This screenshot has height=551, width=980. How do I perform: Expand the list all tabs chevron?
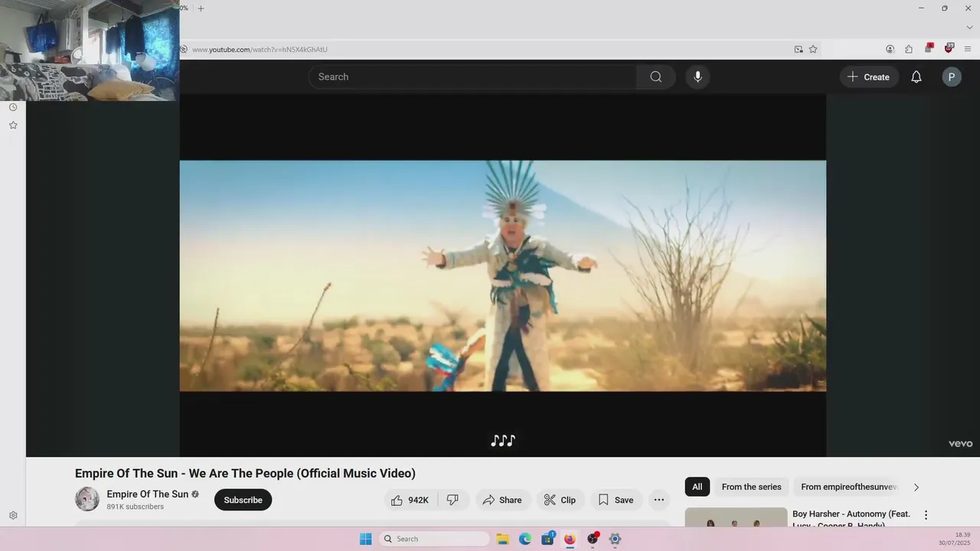969,28
